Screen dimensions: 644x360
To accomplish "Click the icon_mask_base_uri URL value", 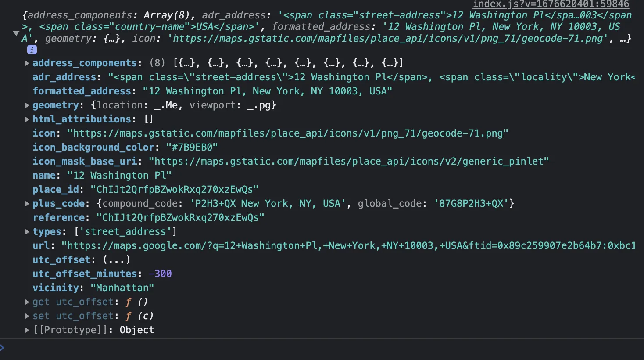I will 349,162.
